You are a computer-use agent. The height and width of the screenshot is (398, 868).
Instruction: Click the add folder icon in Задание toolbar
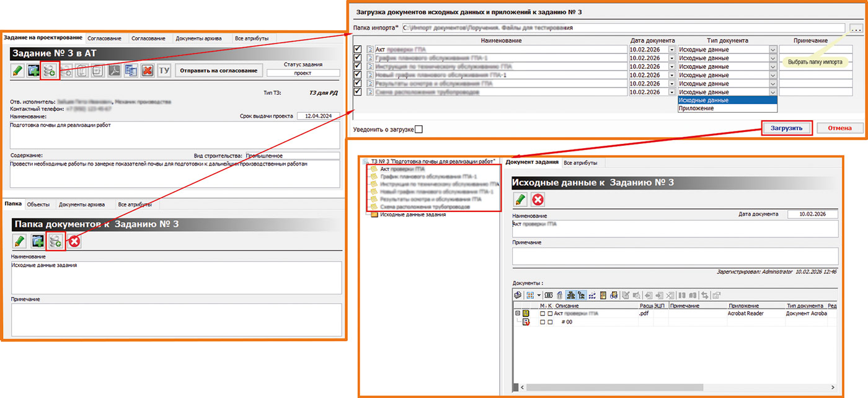(x=34, y=71)
